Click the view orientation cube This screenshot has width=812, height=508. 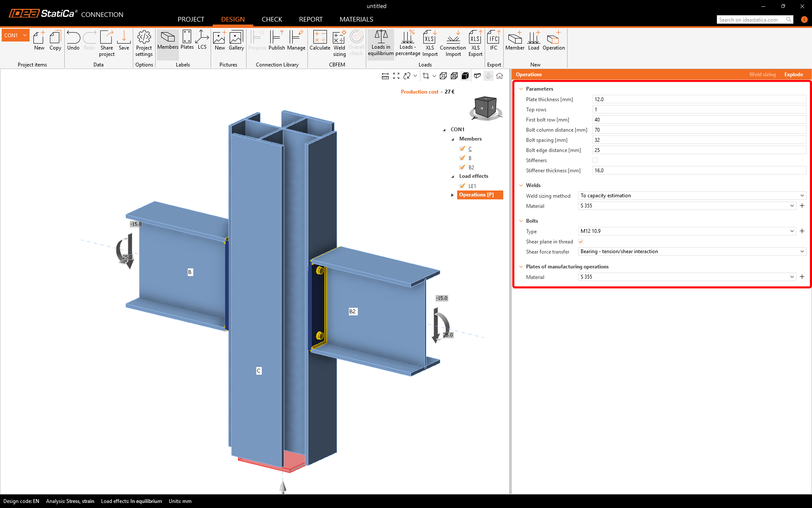click(x=486, y=108)
